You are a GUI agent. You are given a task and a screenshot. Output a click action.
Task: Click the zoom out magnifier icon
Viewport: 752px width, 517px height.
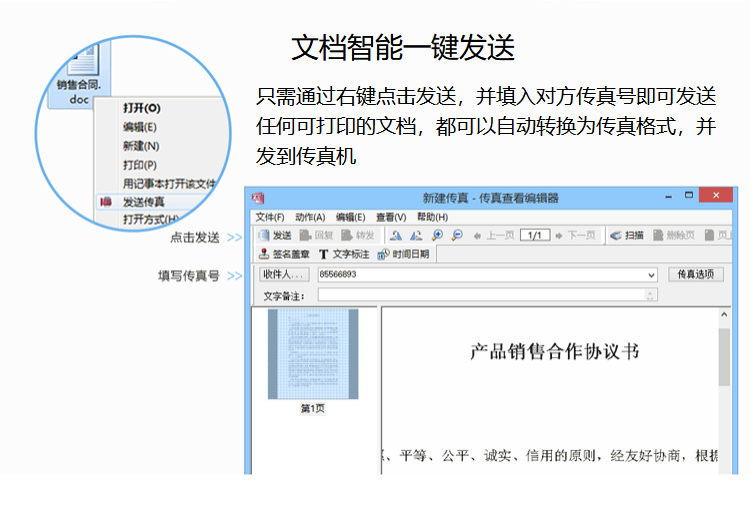click(457, 235)
